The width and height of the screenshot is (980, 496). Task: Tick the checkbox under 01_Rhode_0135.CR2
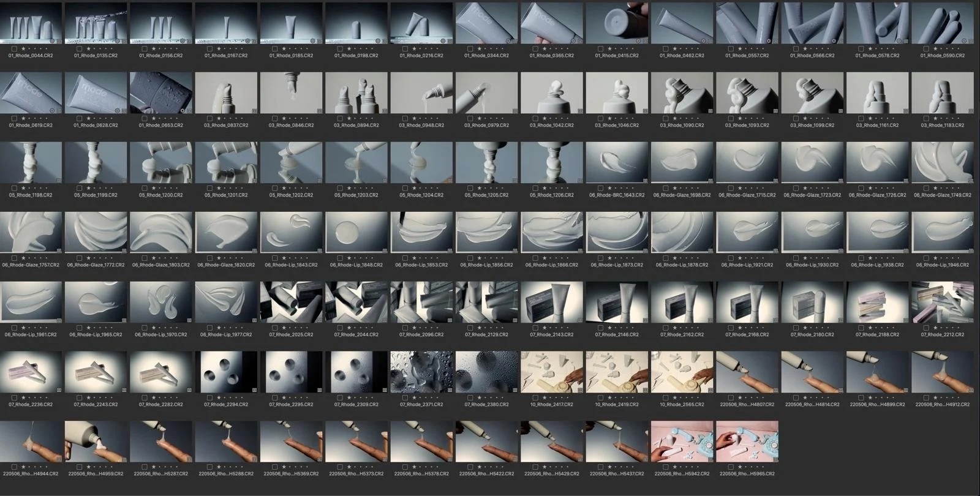point(79,48)
